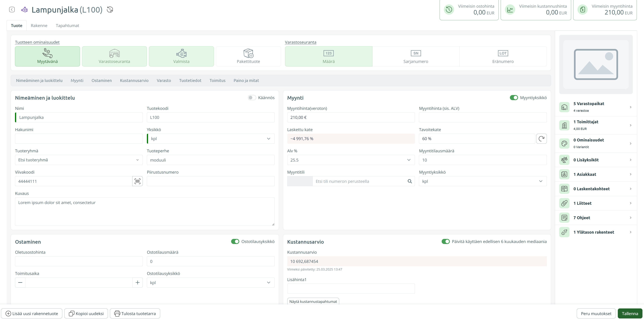This screenshot has width=644, height=320.
Task: Click the Viimeisin myyntihinta euro icon
Action: (x=583, y=10)
